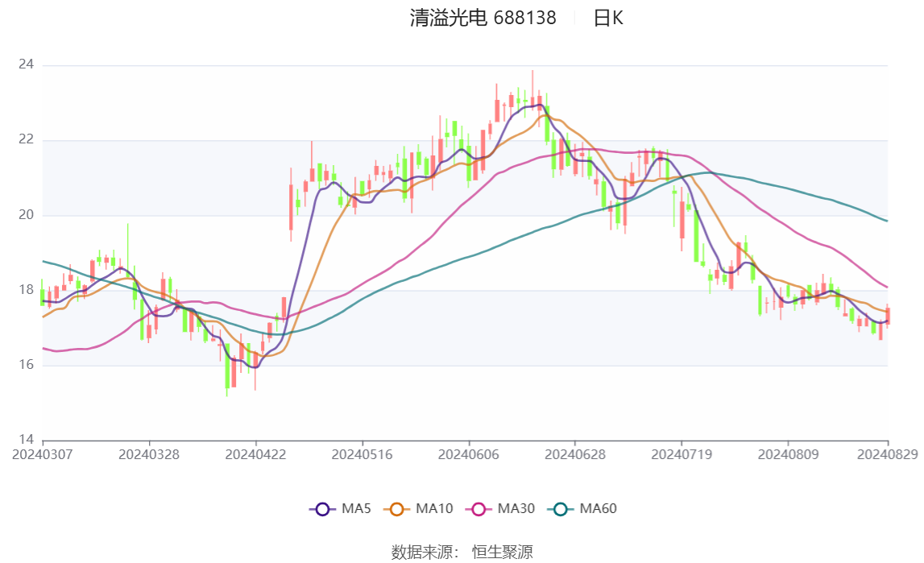This screenshot has width=924, height=563.
Task: Click the MA5 purple legend marker
Action: pos(322,509)
